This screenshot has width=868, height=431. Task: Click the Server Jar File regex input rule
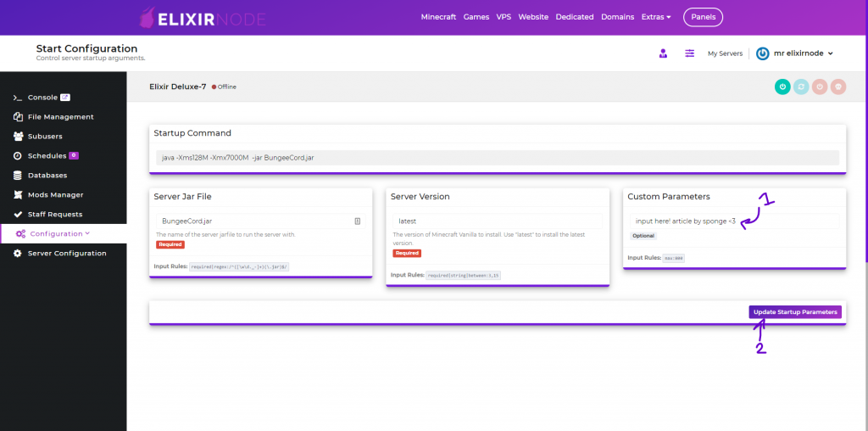pyautogui.click(x=240, y=266)
